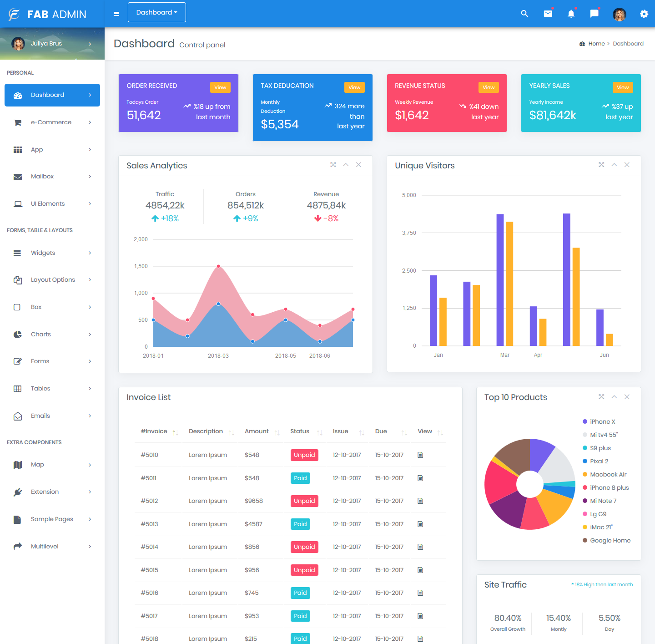Fullscreen the Top 10 Products panel

tap(601, 397)
